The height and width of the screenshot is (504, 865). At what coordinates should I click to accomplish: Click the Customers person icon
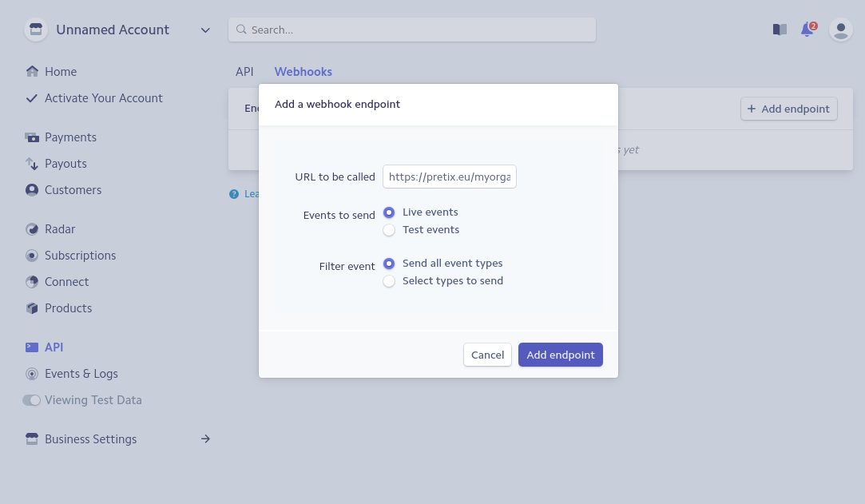point(32,190)
